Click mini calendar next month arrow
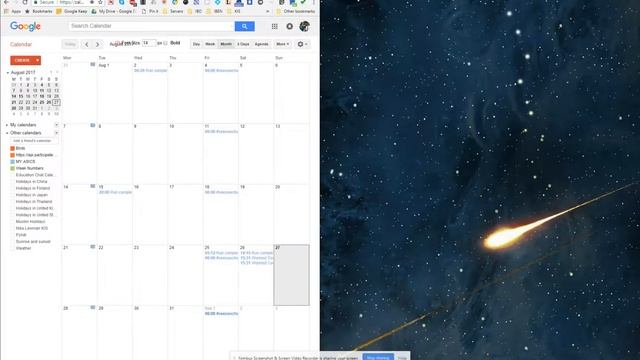Screen dimensions: 640x360 click(57, 72)
